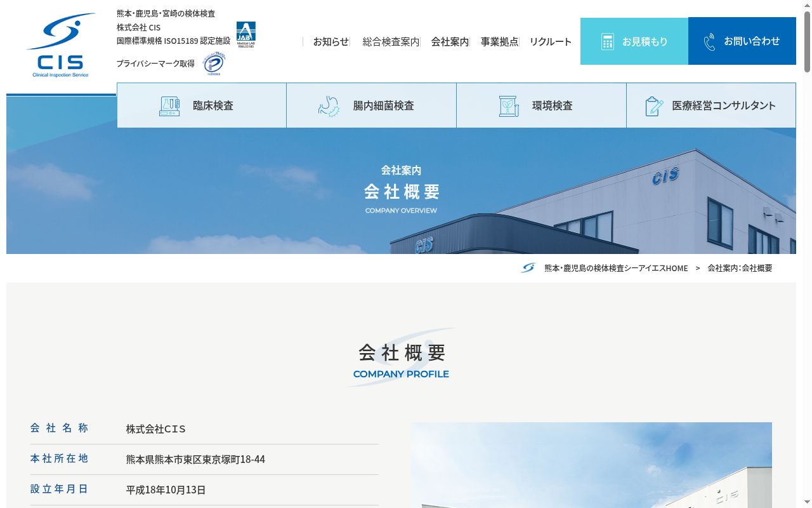Viewport: 812px width, 508px height.
Task: Click the お問い合わせ contact button
Action: click(742, 41)
